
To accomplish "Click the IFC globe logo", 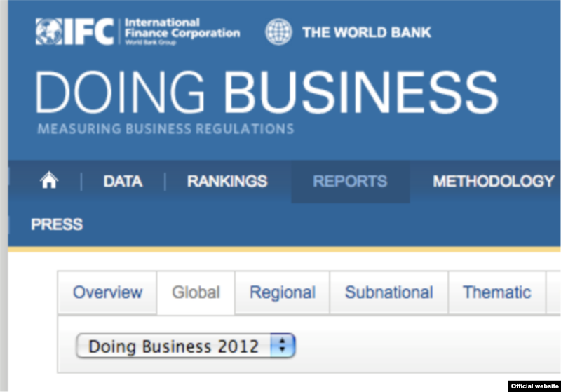I will tap(48, 32).
